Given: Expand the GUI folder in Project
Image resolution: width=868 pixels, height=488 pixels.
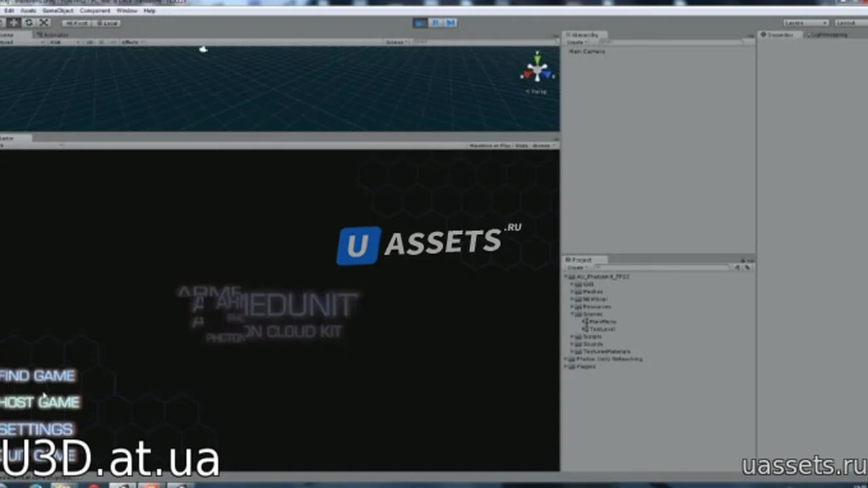Looking at the screenshot, I should pyautogui.click(x=572, y=285).
